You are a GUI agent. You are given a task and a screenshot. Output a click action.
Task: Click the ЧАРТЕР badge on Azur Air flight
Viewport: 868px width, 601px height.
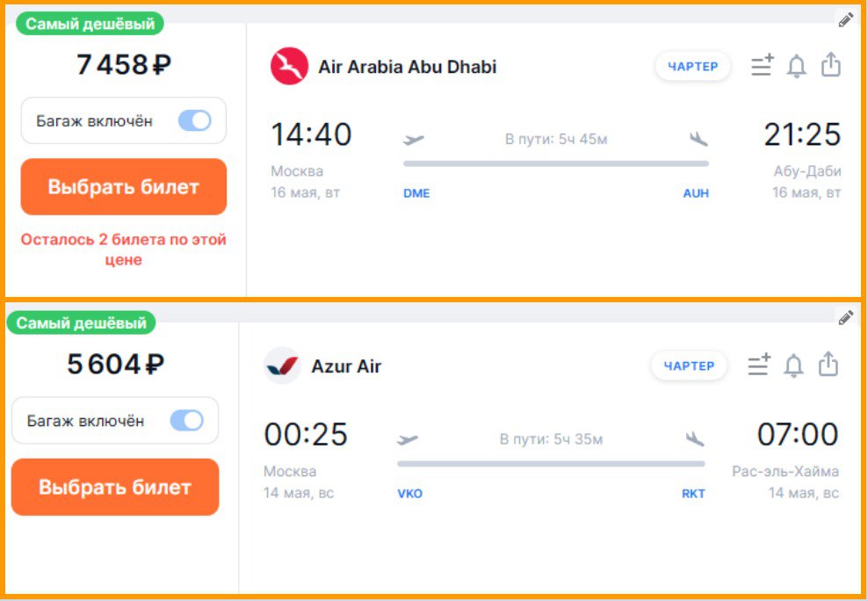tap(689, 366)
